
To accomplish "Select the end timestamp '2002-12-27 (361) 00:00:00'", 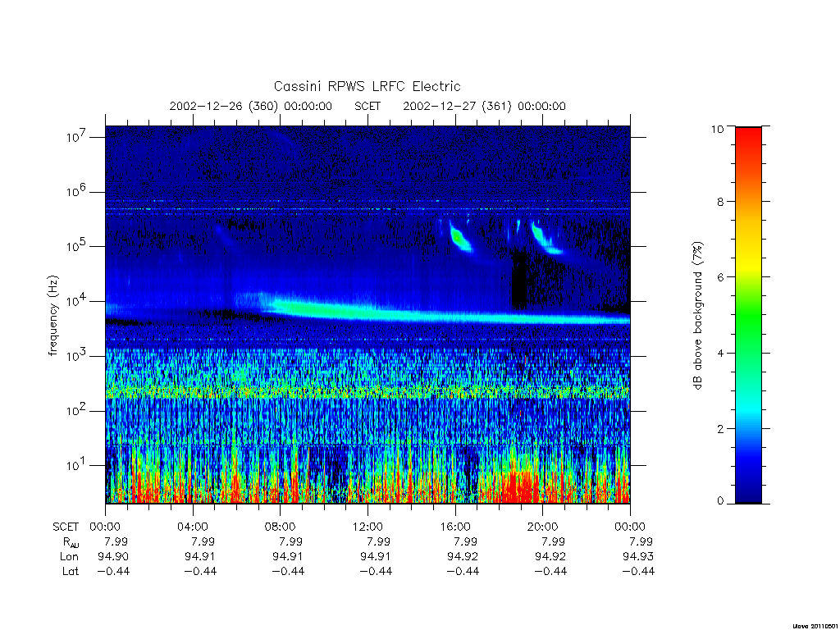I will tap(484, 106).
